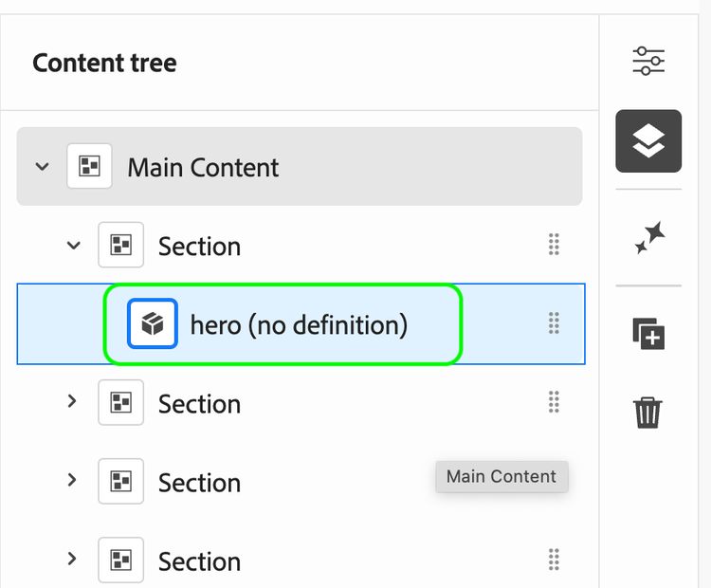The image size is (711, 588).
Task: Select the Main Content label
Action: click(x=203, y=168)
